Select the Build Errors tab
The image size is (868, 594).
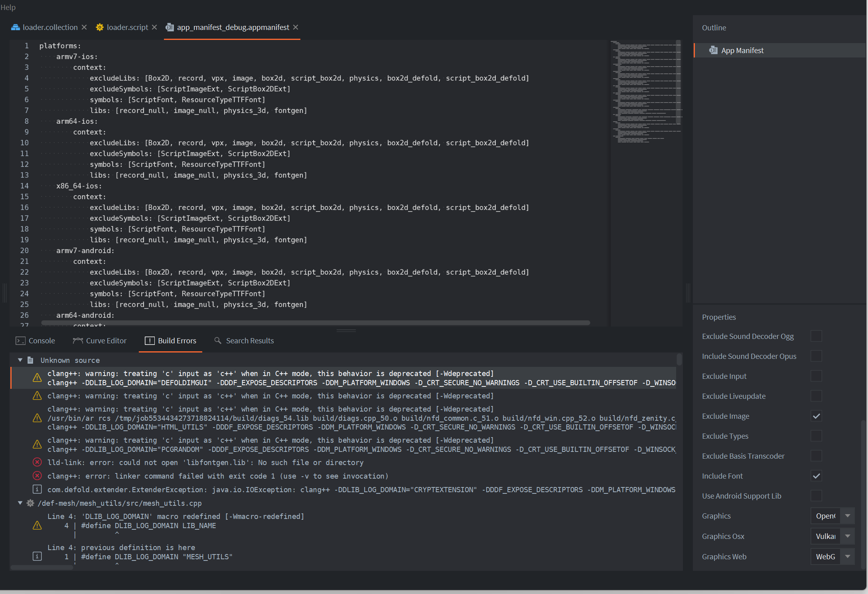click(170, 341)
